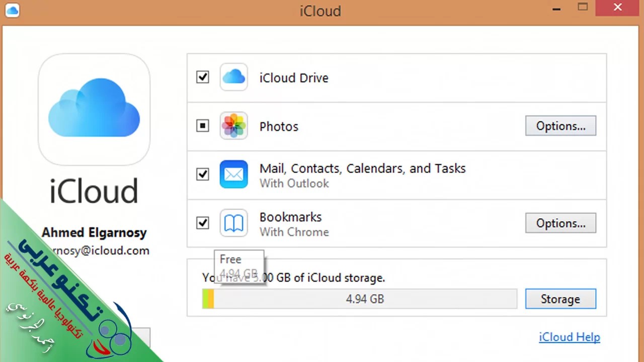
Task: Toggle the Photos checkbox
Action: pyautogui.click(x=203, y=126)
